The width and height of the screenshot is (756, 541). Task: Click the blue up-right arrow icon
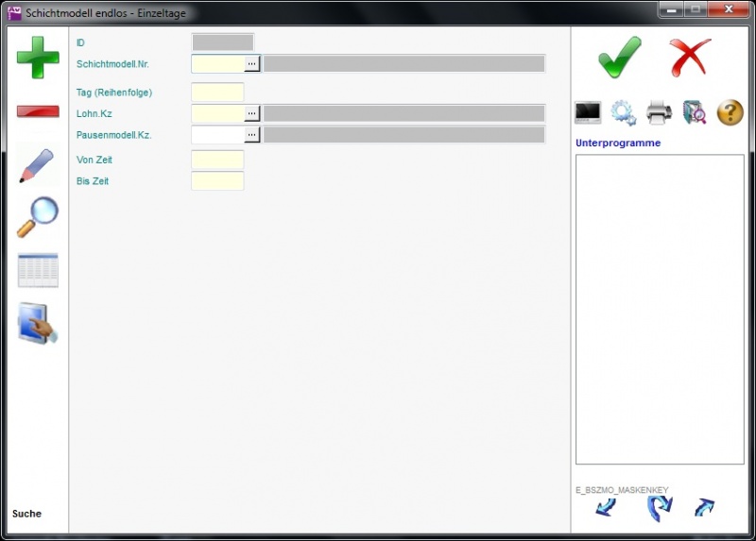point(704,508)
